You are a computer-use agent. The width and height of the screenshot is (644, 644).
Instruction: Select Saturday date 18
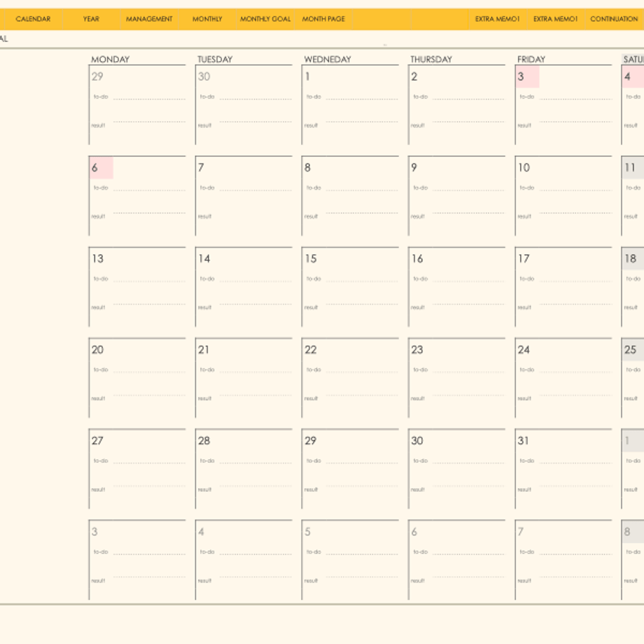tap(631, 259)
